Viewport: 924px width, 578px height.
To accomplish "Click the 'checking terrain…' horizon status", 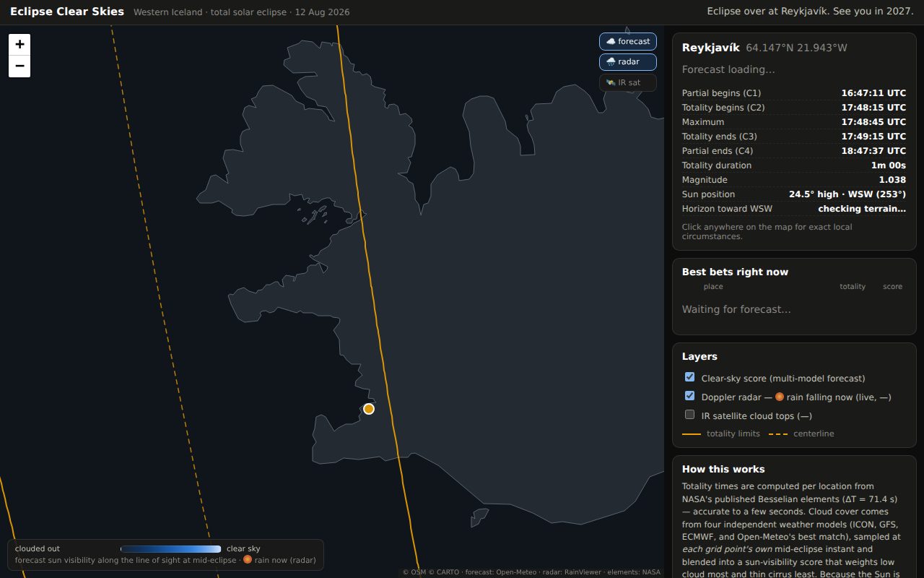I will coord(862,209).
